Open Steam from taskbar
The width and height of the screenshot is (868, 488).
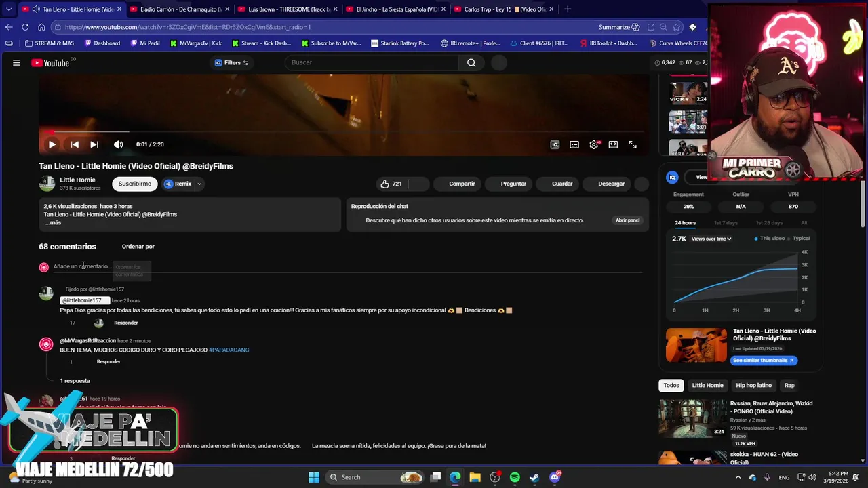coord(534,477)
